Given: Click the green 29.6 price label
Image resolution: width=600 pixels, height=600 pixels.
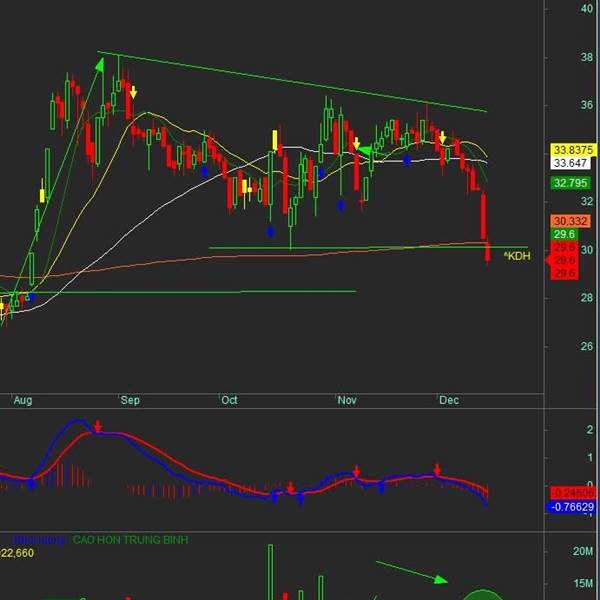Looking at the screenshot, I should 564,234.
